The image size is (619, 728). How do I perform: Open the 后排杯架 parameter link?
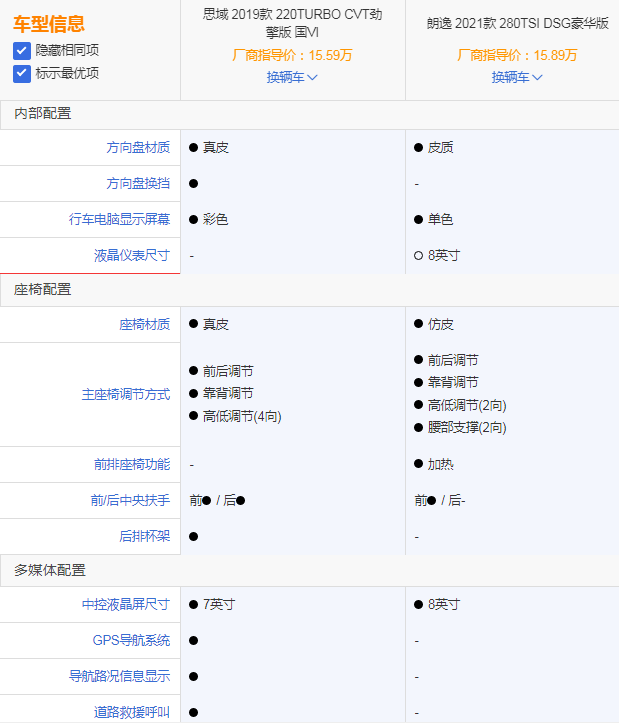[x=144, y=536]
